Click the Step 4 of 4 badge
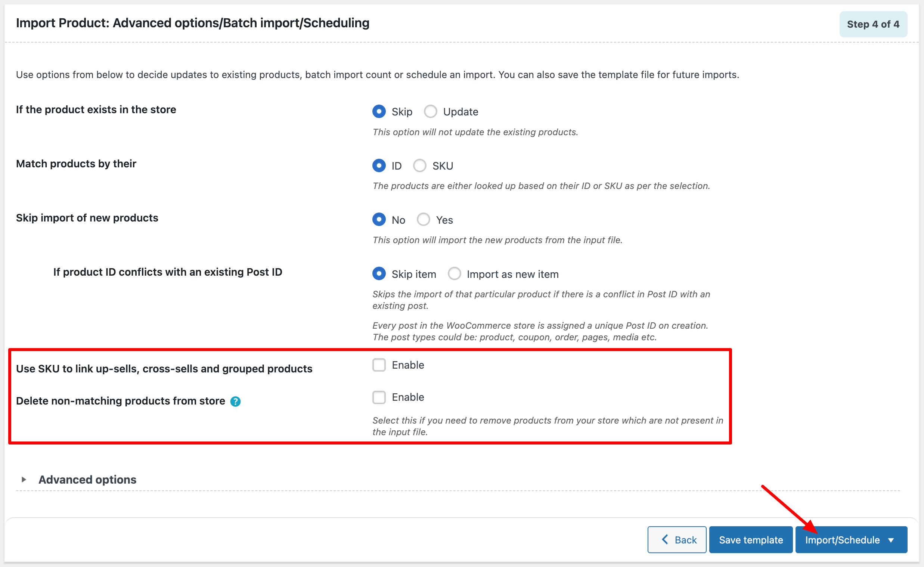The height and width of the screenshot is (567, 924). tap(873, 24)
